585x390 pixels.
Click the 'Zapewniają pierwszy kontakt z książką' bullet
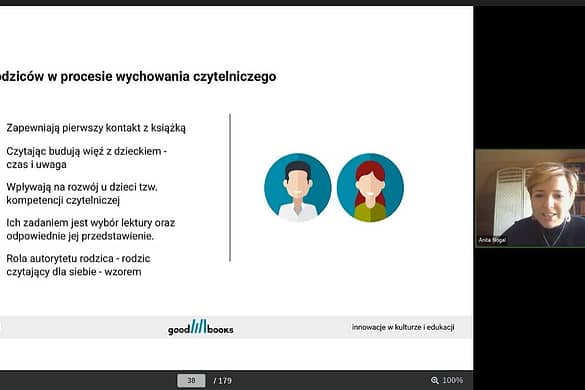tap(96, 128)
